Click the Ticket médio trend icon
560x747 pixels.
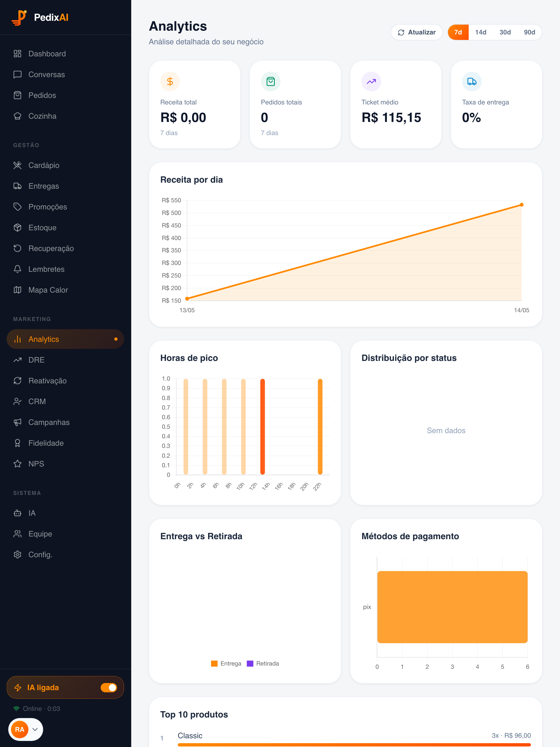(x=371, y=81)
